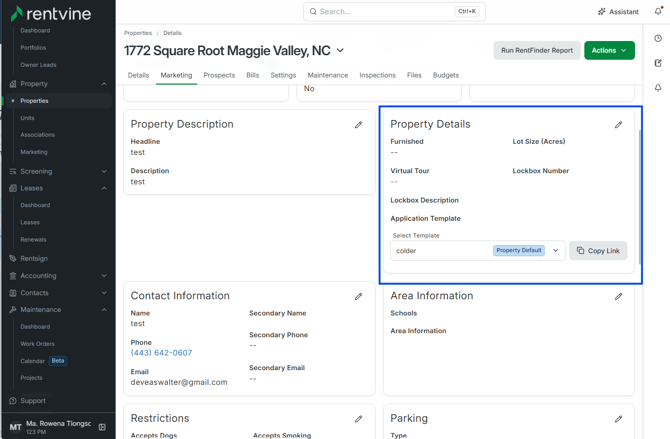Open the history clock icon in right rail

pyautogui.click(x=658, y=38)
